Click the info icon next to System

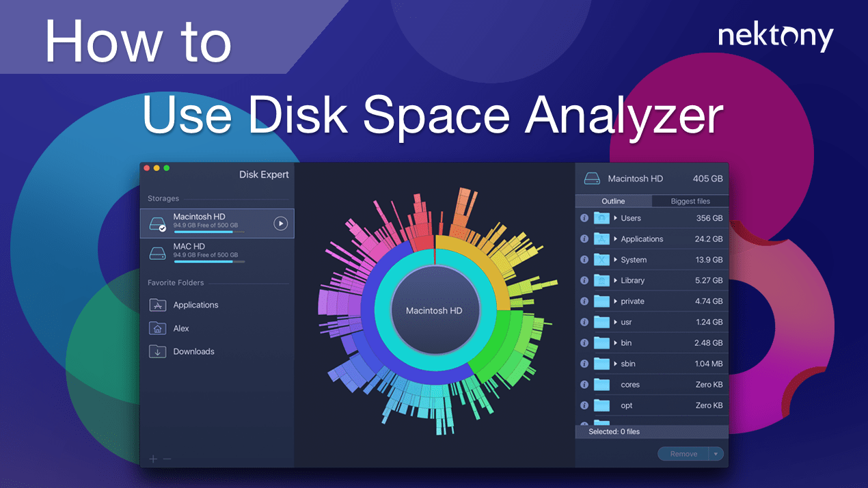[x=584, y=260]
